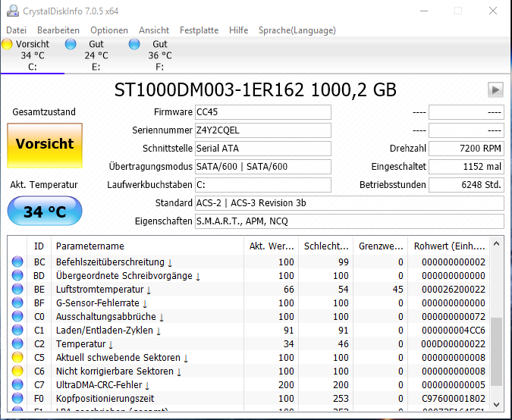The height and width of the screenshot is (420, 512).
Task: Click the blue status orb for C0 Ausschaltungsabbrüche
Action: click(x=17, y=317)
